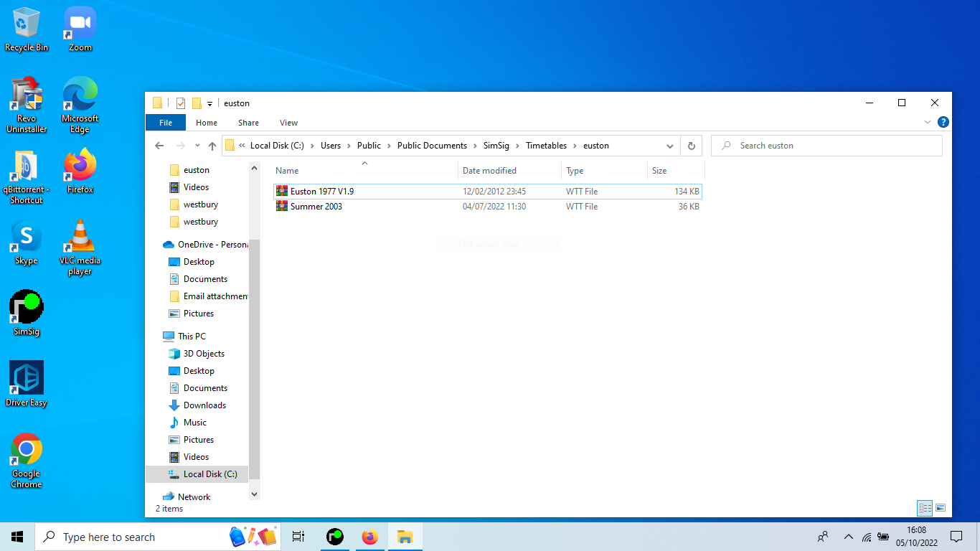Select the Summer 2003 file

pos(488,207)
